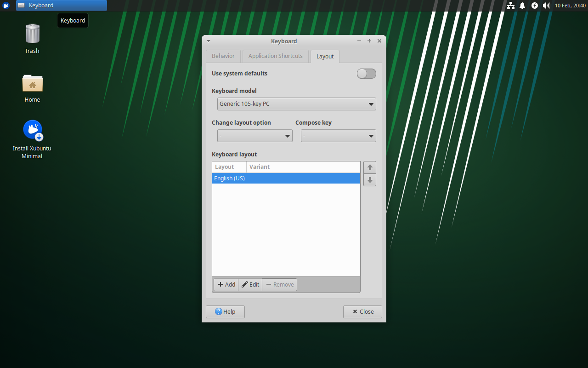The image size is (588, 368).
Task: Click the Add layout button
Action: 226,285
